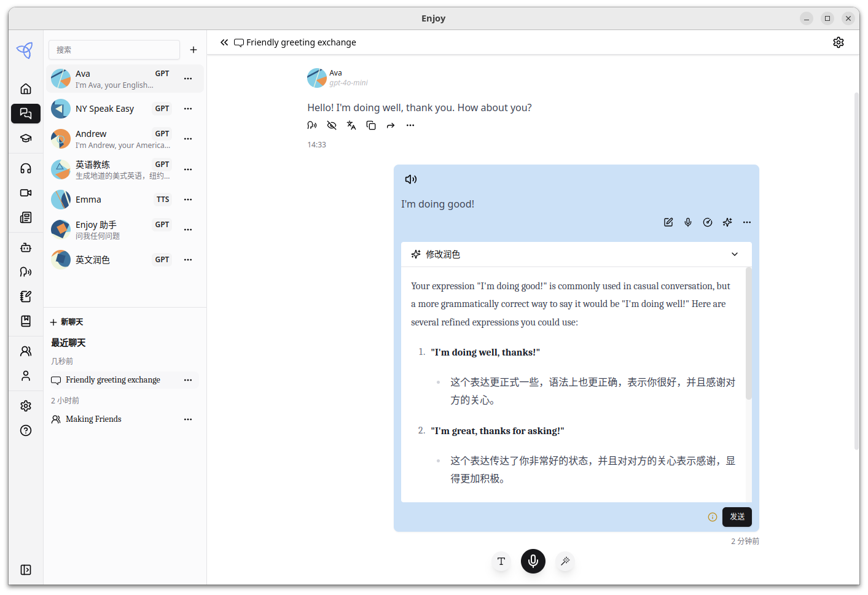Screen dimensions: 868x595
Task: Open more options for the Making Friends chat
Action: click(187, 419)
